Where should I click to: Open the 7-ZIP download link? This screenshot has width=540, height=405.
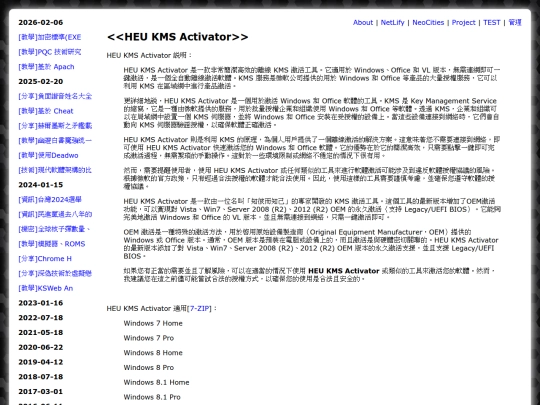[x=199, y=308]
